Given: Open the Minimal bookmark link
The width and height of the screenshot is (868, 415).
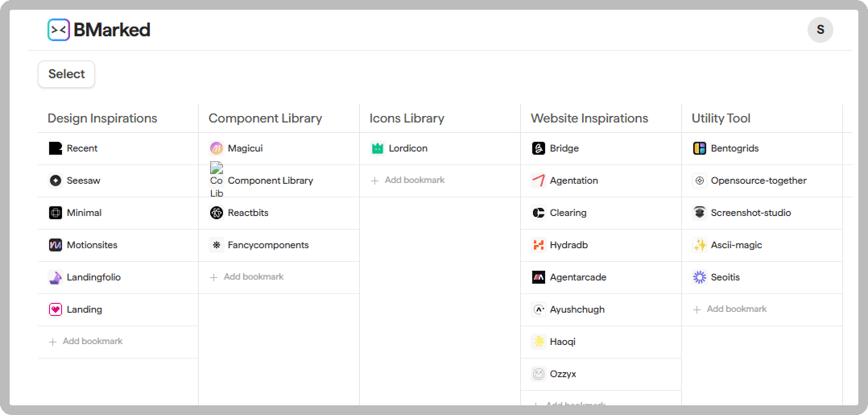Looking at the screenshot, I should point(84,213).
